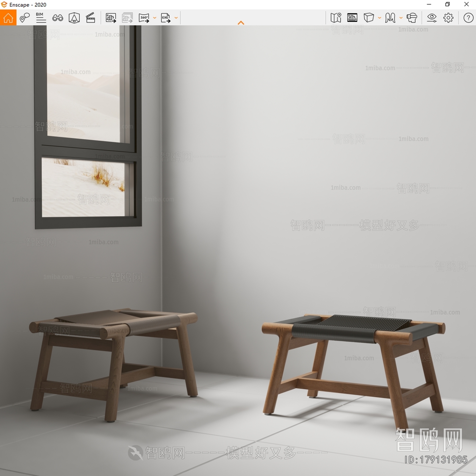The height and width of the screenshot is (476, 476).
Task: Open the safe frame bell-shaped icon
Action: click(74, 18)
